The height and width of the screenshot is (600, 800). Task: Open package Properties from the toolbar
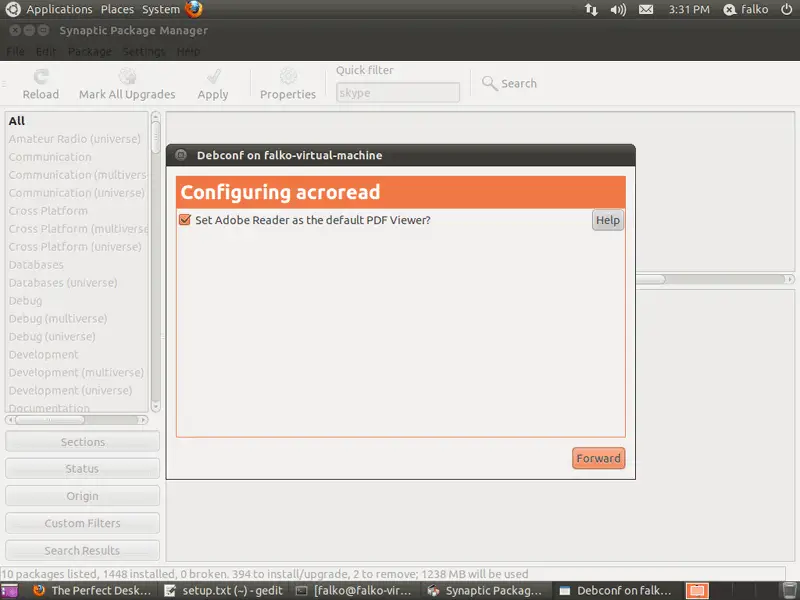[288, 85]
